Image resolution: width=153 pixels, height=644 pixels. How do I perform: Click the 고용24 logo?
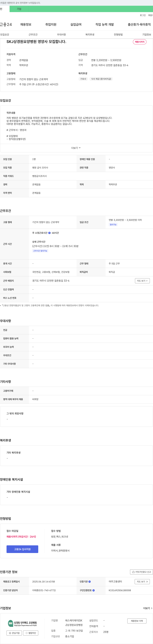[6, 24]
